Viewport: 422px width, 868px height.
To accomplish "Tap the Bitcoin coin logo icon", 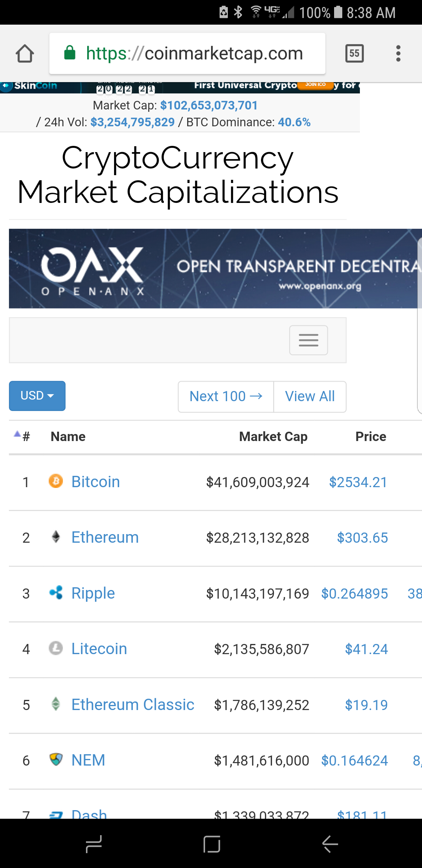I will 56,481.
